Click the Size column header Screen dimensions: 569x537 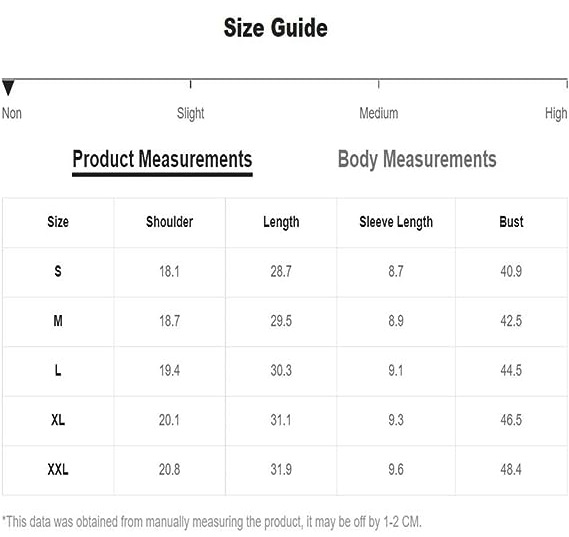58,222
